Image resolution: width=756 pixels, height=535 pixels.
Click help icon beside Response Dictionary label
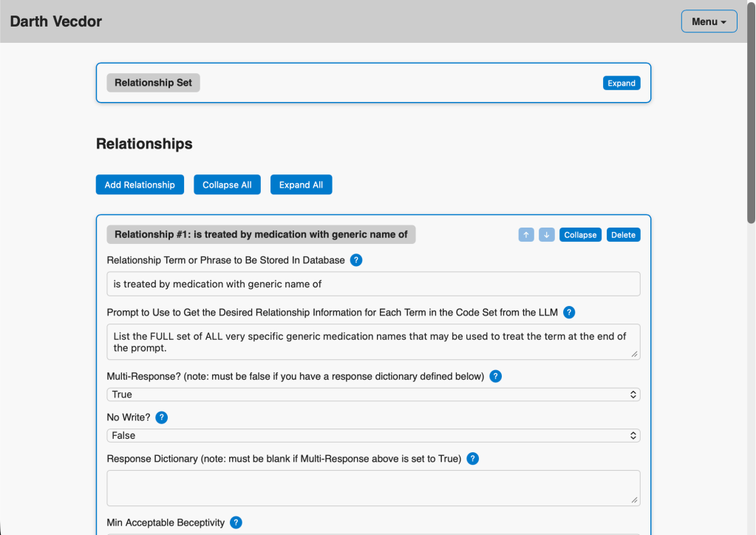473,459
